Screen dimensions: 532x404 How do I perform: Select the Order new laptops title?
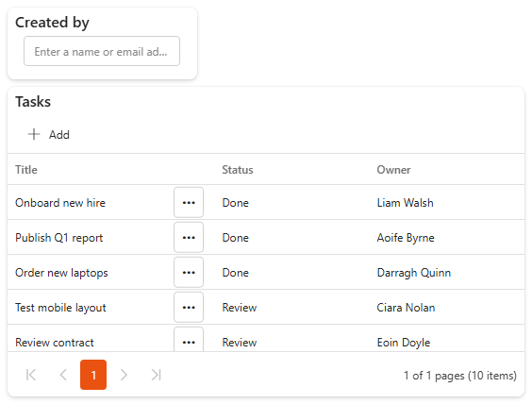[61, 273]
